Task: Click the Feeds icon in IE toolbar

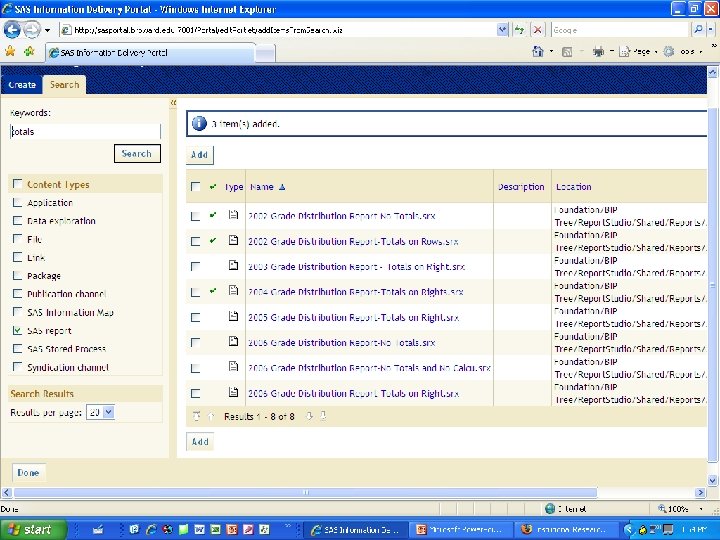Action: [567, 52]
